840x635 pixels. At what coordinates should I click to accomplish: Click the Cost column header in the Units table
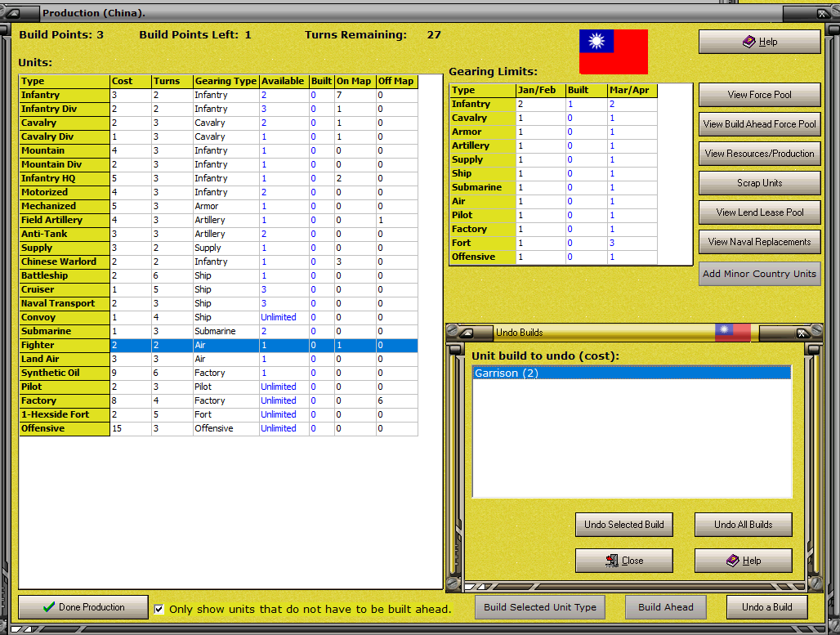tap(131, 82)
